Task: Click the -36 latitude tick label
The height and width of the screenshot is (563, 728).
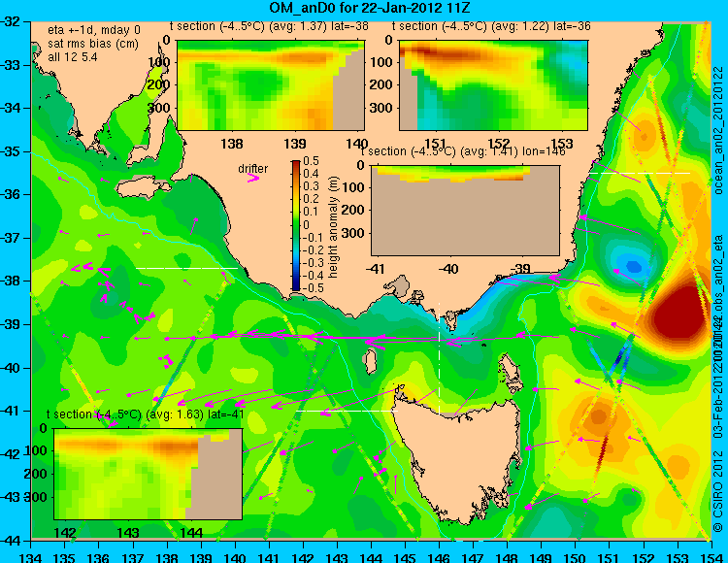Action: [x=11, y=194]
